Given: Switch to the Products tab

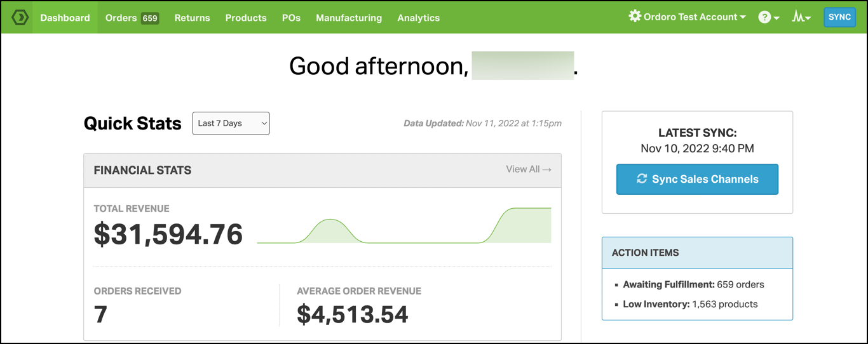Looking at the screenshot, I should coord(246,18).
